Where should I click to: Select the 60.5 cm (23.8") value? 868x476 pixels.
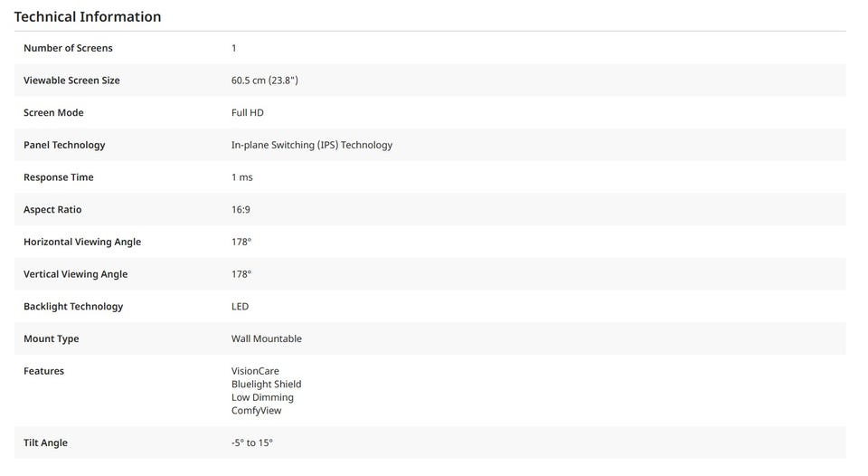point(264,81)
